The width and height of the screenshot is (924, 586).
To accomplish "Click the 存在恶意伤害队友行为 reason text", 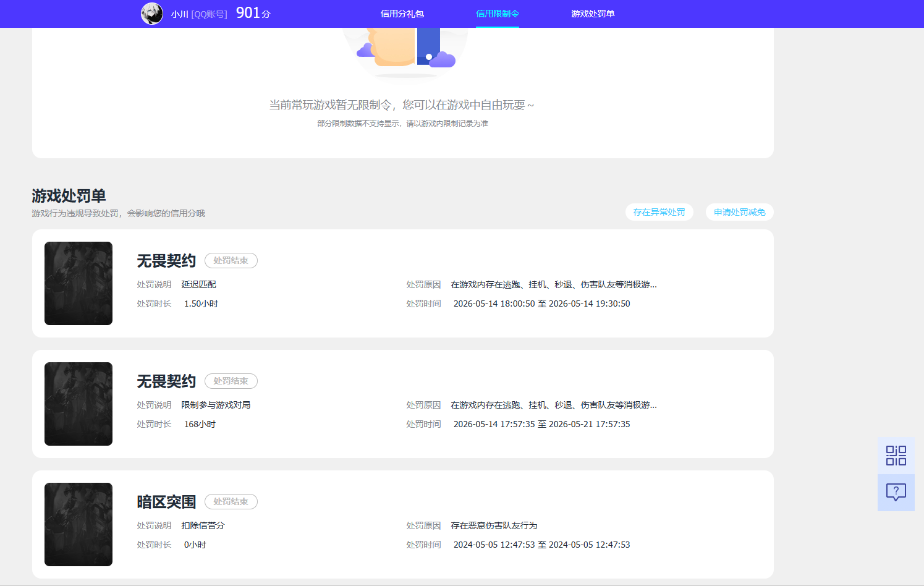I will coord(494,525).
